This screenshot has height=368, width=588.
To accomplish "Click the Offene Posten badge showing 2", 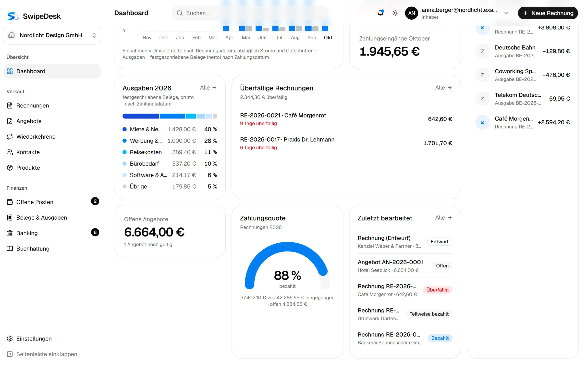I will [95, 201].
